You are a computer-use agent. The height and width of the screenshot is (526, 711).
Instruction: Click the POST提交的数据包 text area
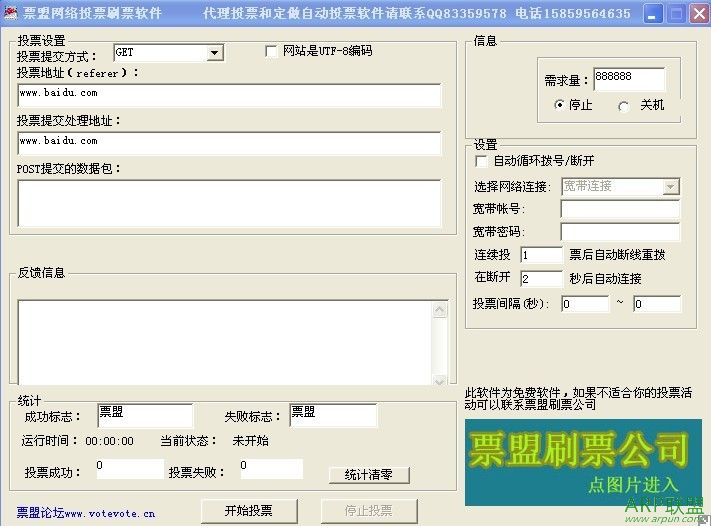point(229,203)
